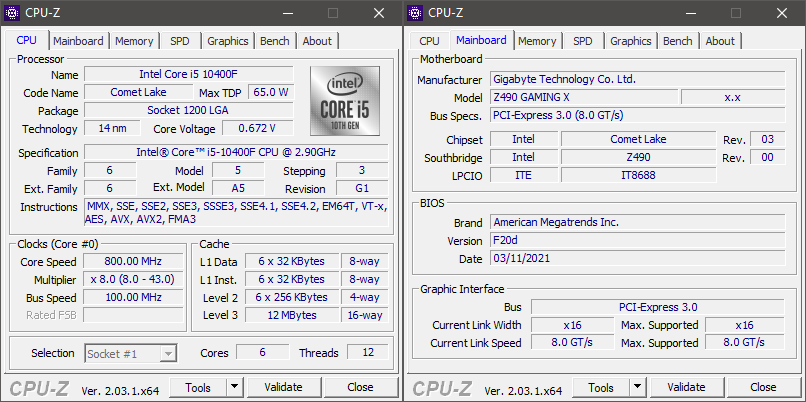This screenshot has width=806, height=402.
Task: Click the processor Name field 'Intel Core i5 10400F'
Action: (189, 74)
